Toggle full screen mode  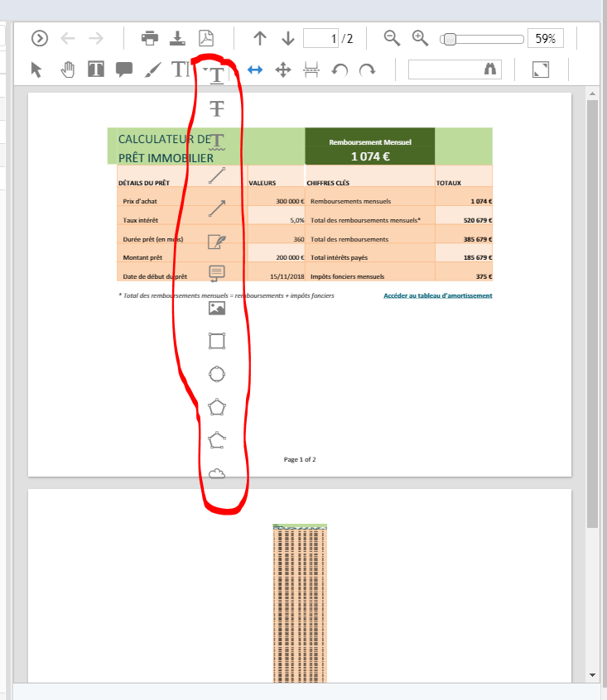pos(541,70)
